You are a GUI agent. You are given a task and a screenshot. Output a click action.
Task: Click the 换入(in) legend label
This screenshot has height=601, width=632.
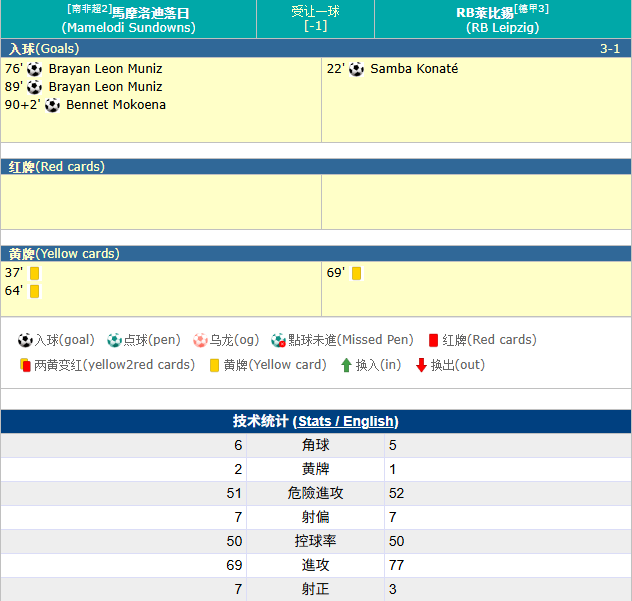tap(378, 365)
